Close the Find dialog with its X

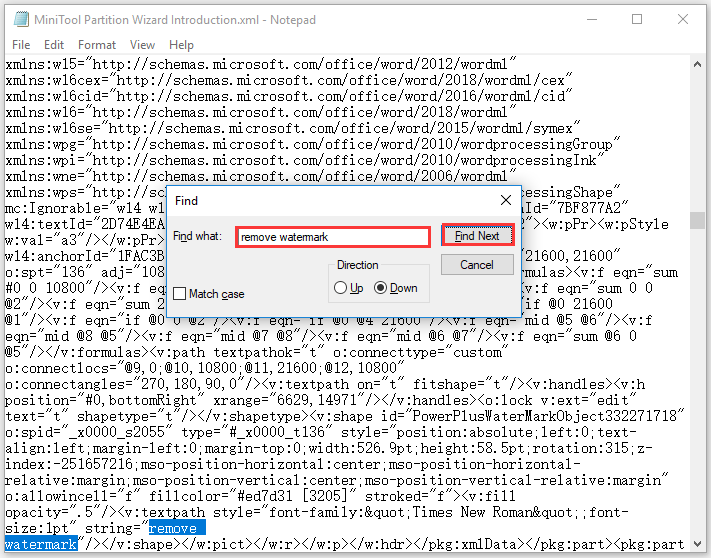506,200
